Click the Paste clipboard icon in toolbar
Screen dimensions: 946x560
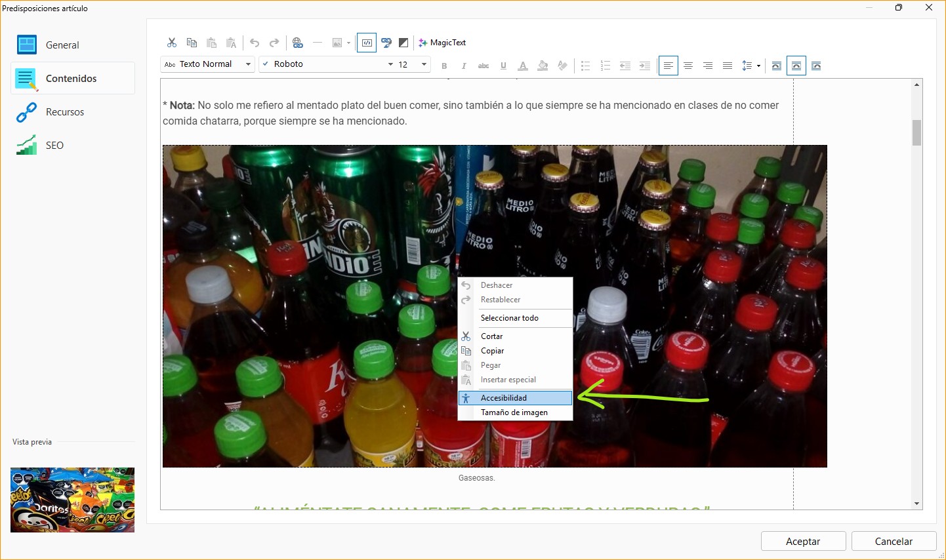coord(211,43)
